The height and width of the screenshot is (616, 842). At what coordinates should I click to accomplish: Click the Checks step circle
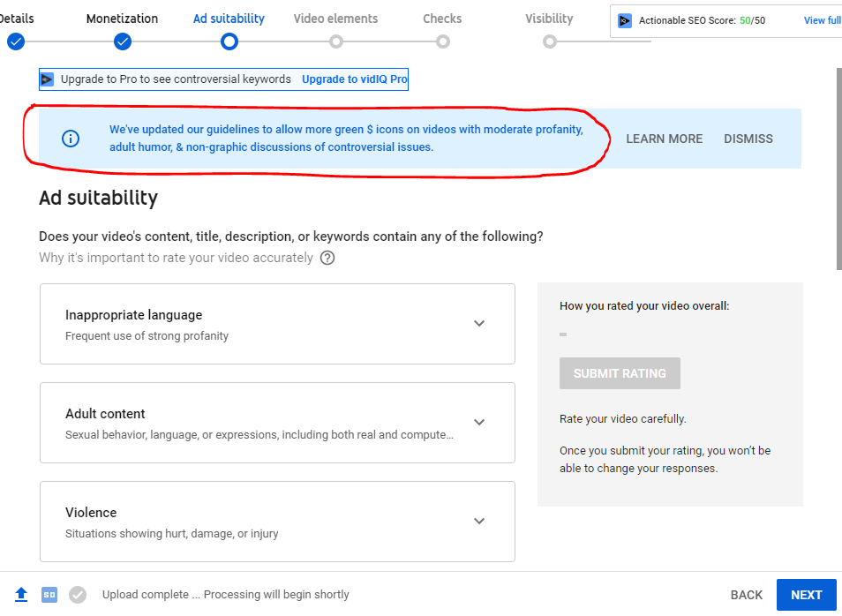point(443,41)
